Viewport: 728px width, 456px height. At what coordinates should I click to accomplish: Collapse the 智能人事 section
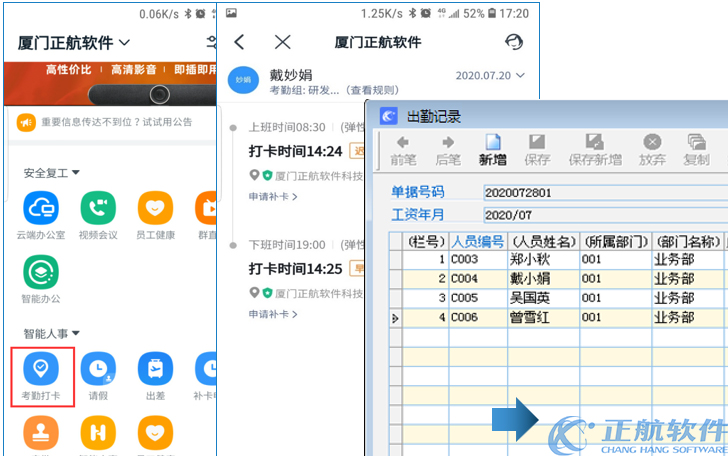[x=52, y=333]
